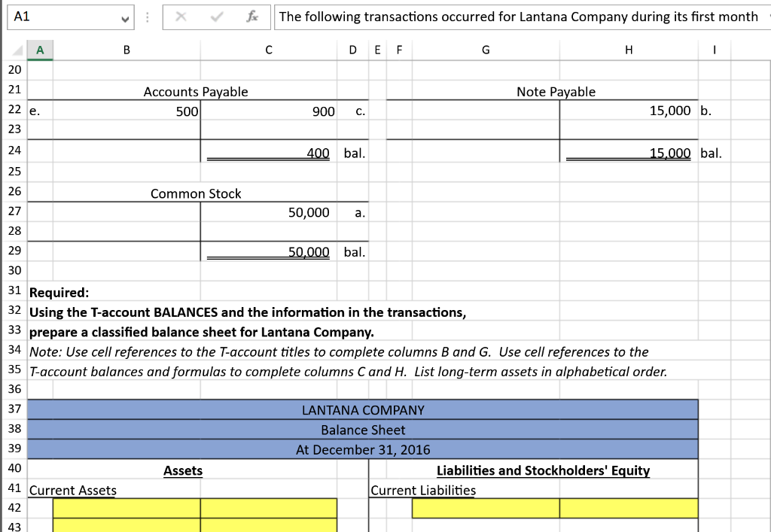This screenshot has width=771, height=532.
Task: Click the 'Assets' heading
Action: coord(183,470)
